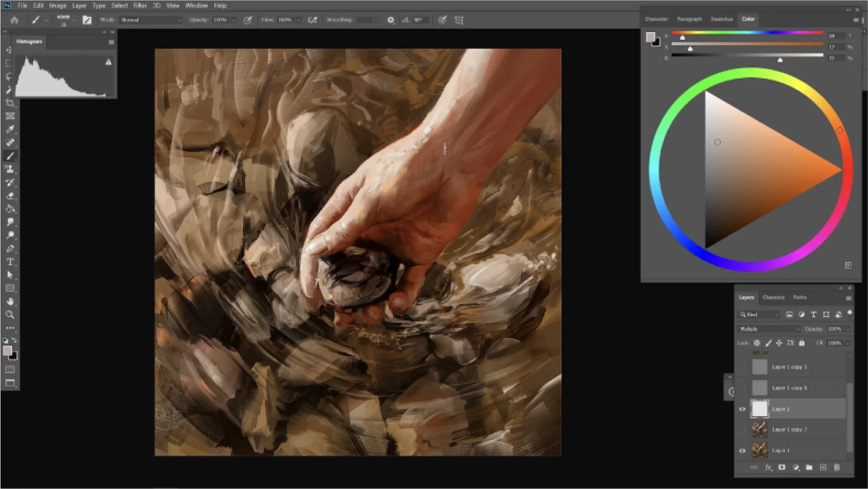This screenshot has width=868, height=489.
Task: Expand the brush Opacity slider arrow
Action: coord(234,20)
